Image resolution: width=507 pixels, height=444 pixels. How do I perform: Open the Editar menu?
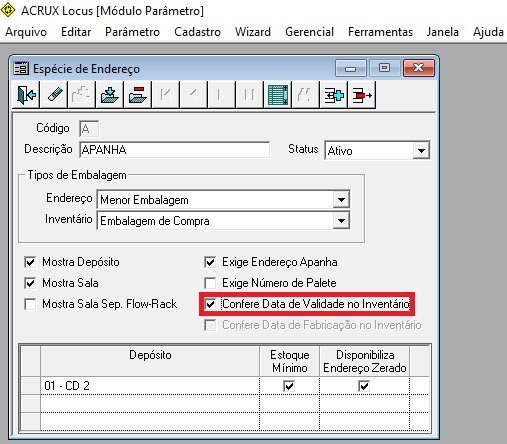pos(76,32)
